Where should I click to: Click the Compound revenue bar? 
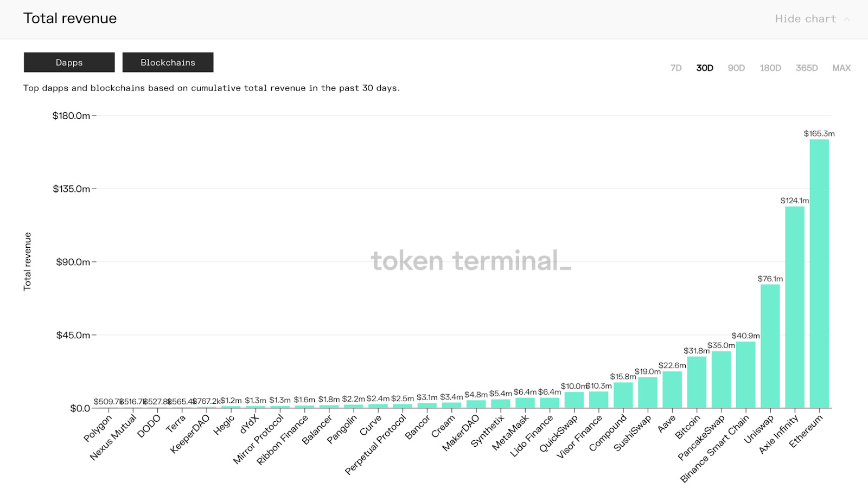tap(623, 395)
